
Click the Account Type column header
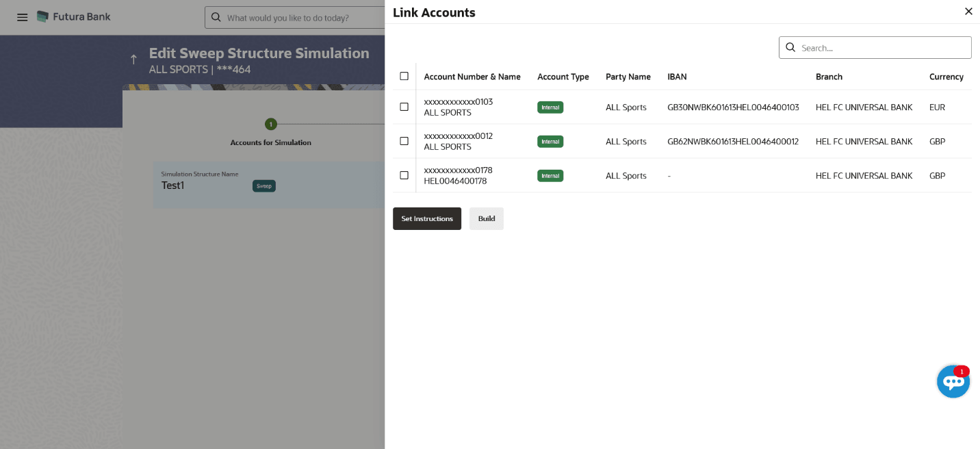click(563, 77)
